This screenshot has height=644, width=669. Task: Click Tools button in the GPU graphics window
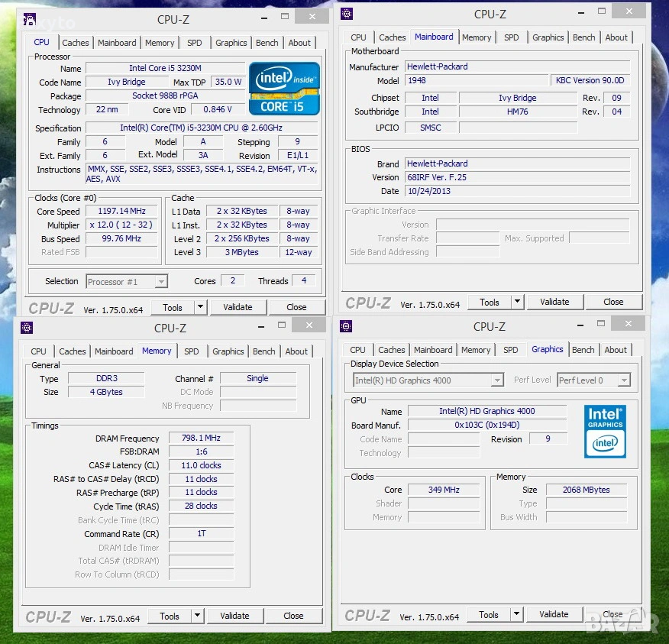[489, 614]
